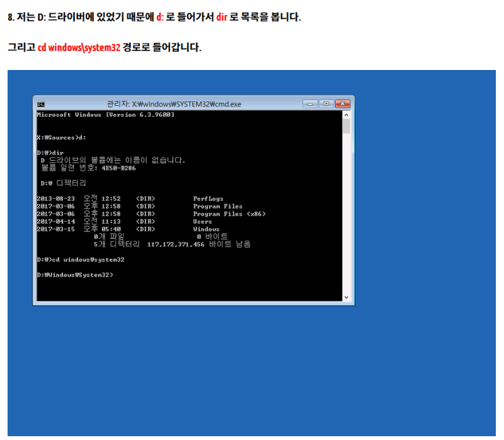Click the date 2017-04-14
The image size is (504, 440).
pos(55,222)
